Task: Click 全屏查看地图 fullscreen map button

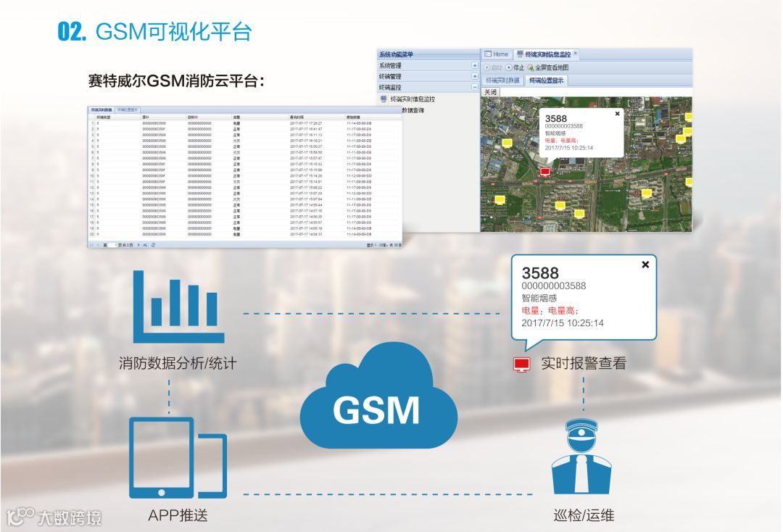Action: pos(548,67)
